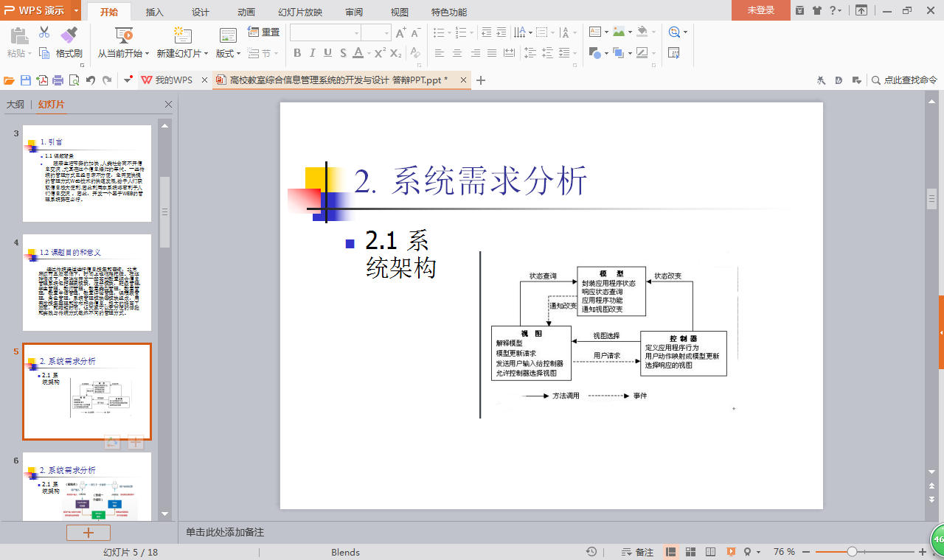Click the Copy icon below scissors

44,53
